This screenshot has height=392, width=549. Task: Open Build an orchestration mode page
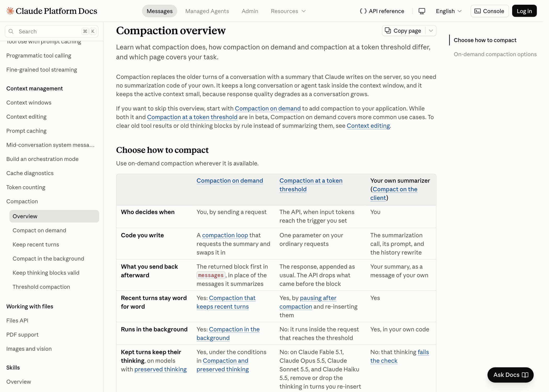pos(42,159)
